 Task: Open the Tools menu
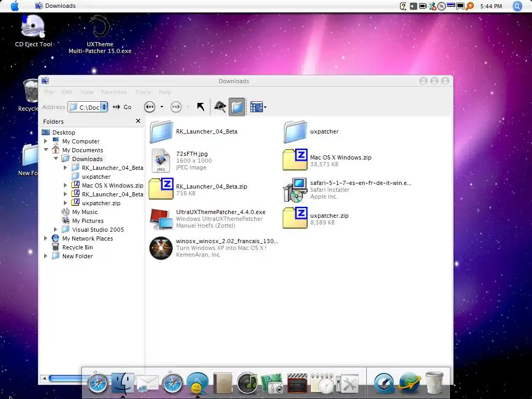(x=142, y=92)
